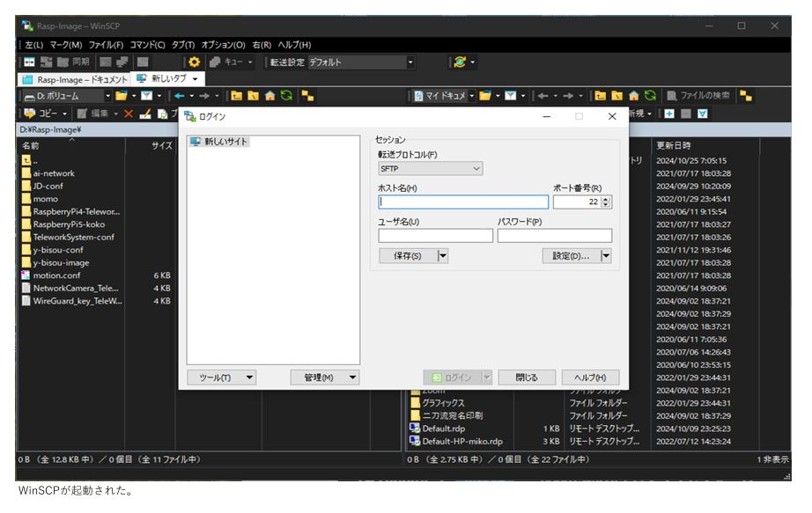Go to root directory in right panel
812x513 pixels.
pyautogui.click(x=616, y=96)
